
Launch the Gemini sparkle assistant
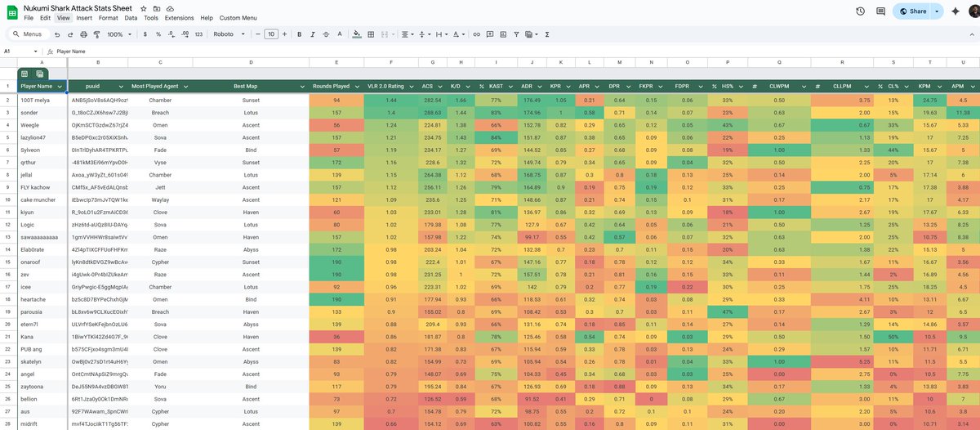(955, 11)
